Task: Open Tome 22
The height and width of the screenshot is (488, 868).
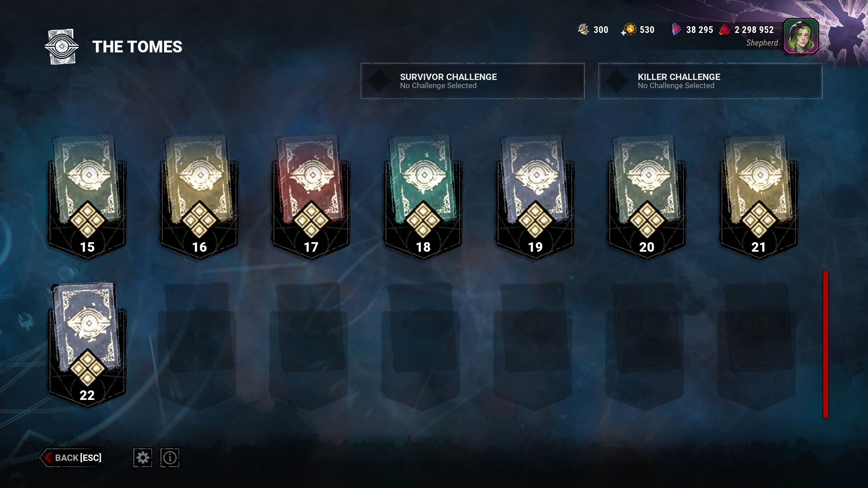Action: (x=87, y=345)
